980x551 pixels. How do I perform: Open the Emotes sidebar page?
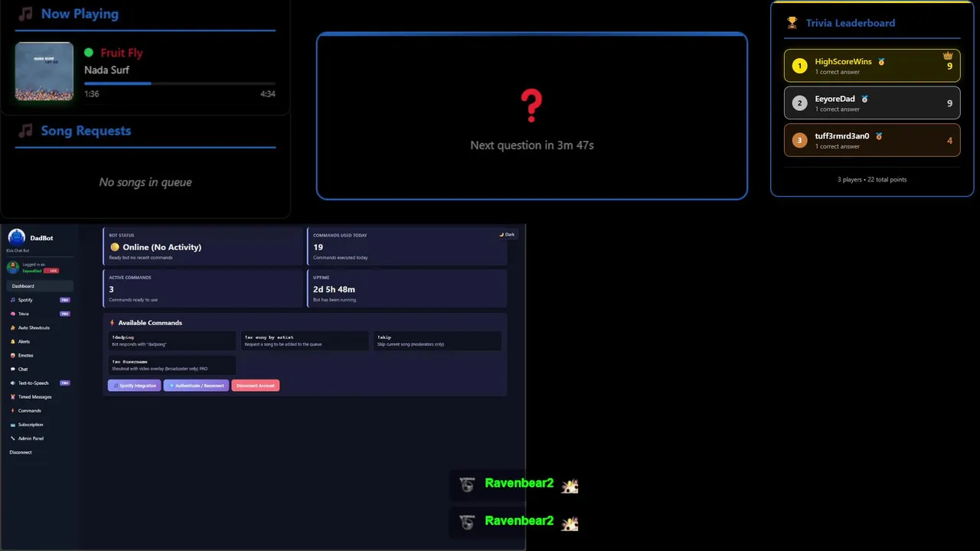click(x=40, y=355)
